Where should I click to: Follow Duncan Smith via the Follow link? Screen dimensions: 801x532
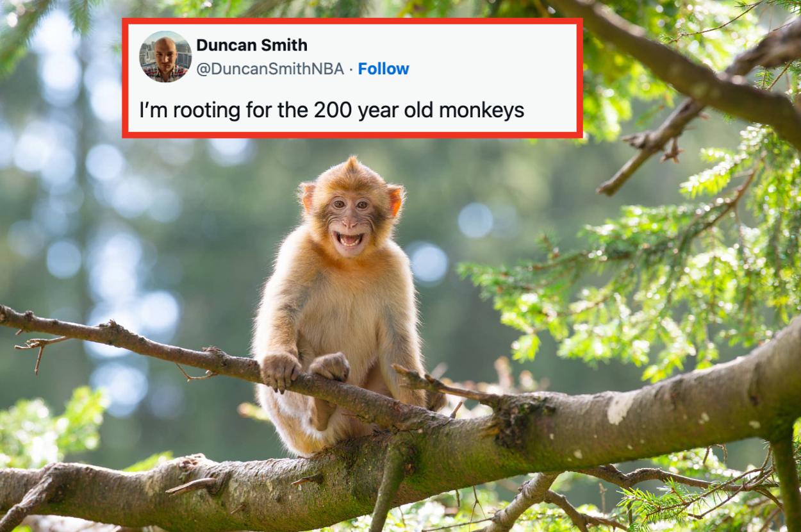click(x=383, y=69)
